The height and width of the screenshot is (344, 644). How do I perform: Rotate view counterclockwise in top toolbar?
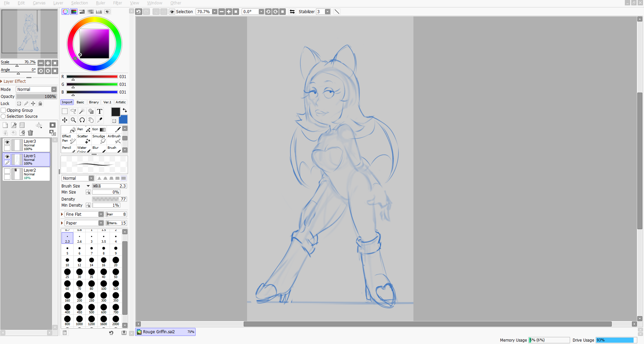coord(268,12)
